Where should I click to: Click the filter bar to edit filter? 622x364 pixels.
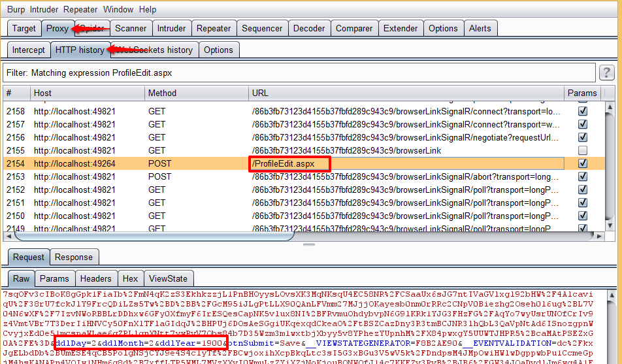click(x=299, y=73)
